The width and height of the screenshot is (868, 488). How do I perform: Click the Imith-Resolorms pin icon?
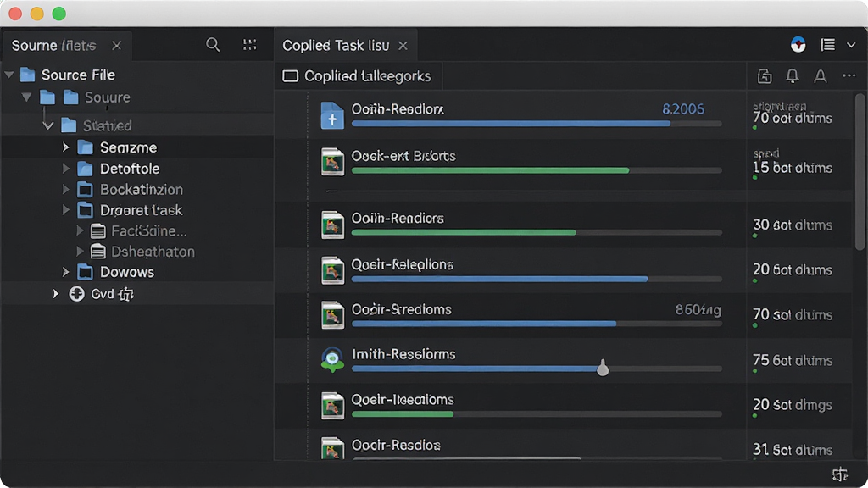pyautogui.click(x=332, y=359)
